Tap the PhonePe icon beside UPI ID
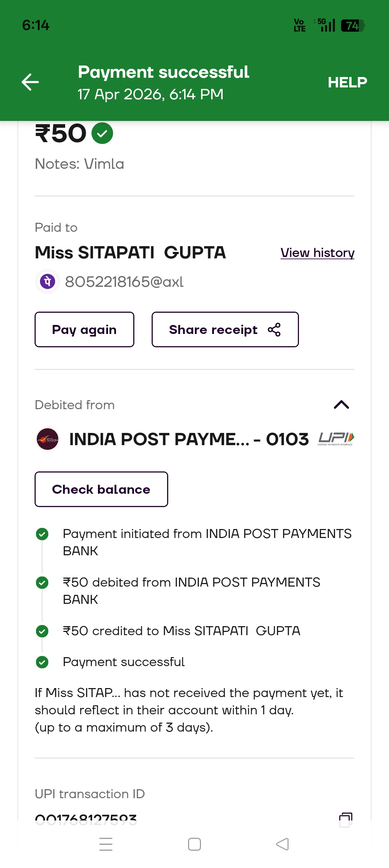 48,281
